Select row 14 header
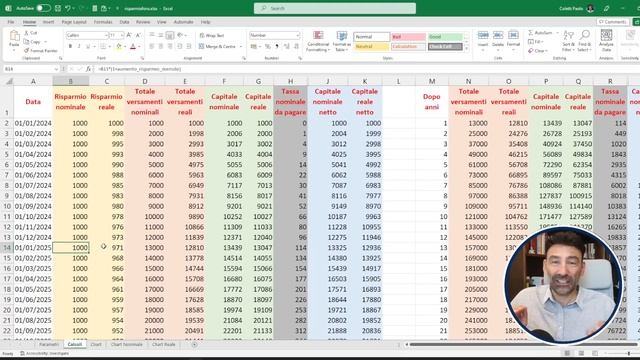Image resolution: width=640 pixels, height=360 pixels. [7, 247]
